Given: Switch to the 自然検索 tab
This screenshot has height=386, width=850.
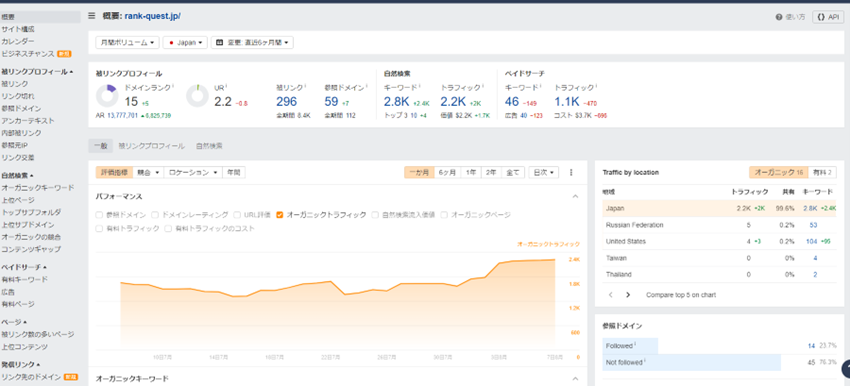Looking at the screenshot, I should pyautogui.click(x=209, y=146).
